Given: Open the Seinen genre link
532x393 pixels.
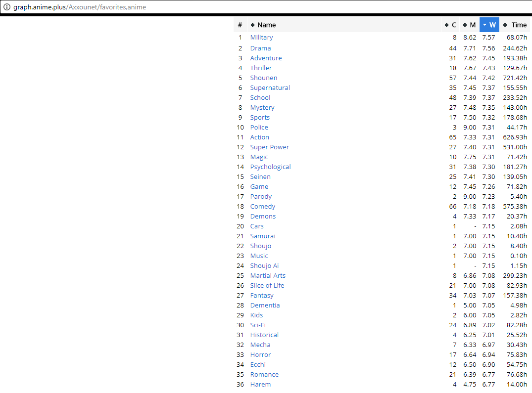Looking at the screenshot, I should pyautogui.click(x=260, y=176).
